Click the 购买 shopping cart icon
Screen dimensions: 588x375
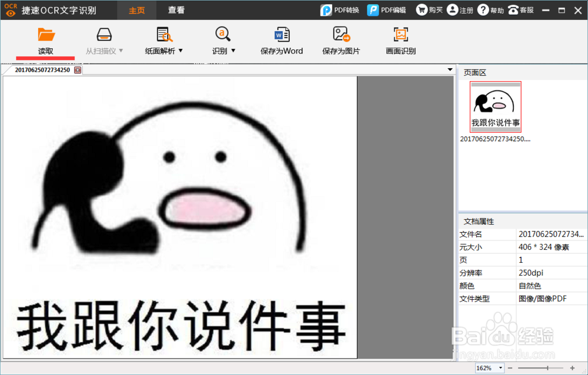click(x=422, y=10)
